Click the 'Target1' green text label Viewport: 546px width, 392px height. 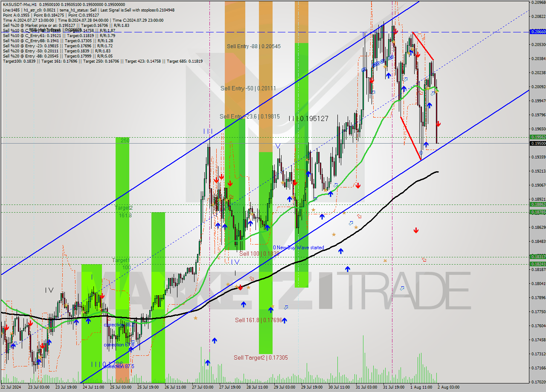coord(121,260)
